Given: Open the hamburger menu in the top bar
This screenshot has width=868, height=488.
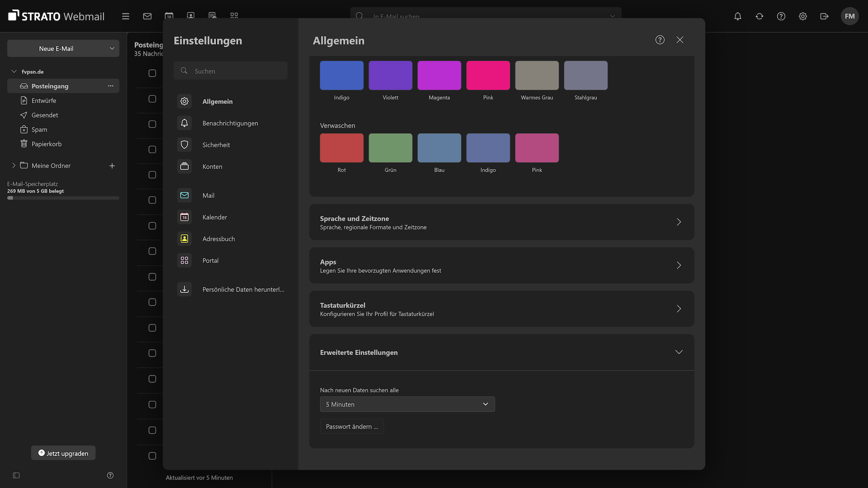Looking at the screenshot, I should click(126, 16).
